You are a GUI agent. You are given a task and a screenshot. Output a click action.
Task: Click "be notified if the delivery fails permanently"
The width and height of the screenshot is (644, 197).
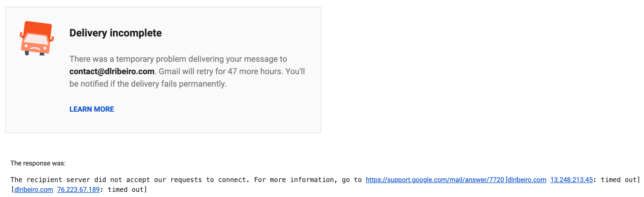(x=148, y=84)
